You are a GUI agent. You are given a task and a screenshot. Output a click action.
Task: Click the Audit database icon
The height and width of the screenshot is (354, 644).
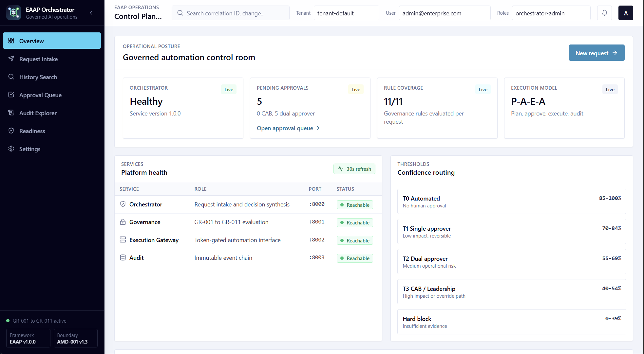(123, 257)
